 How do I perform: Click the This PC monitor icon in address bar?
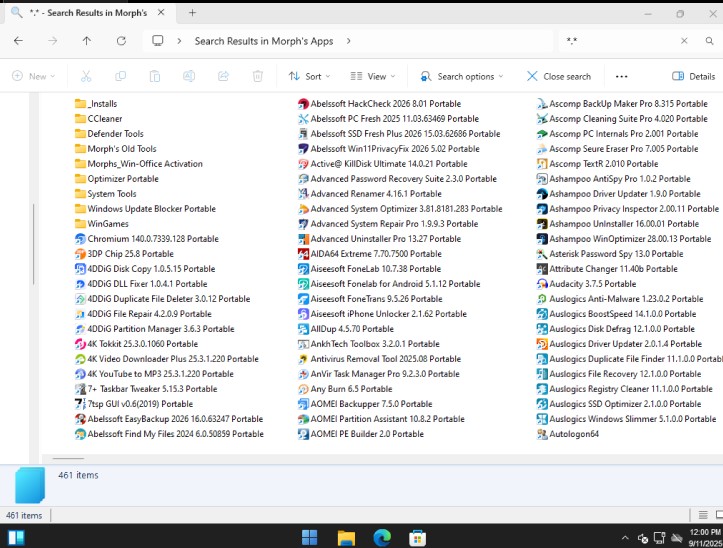[158, 41]
